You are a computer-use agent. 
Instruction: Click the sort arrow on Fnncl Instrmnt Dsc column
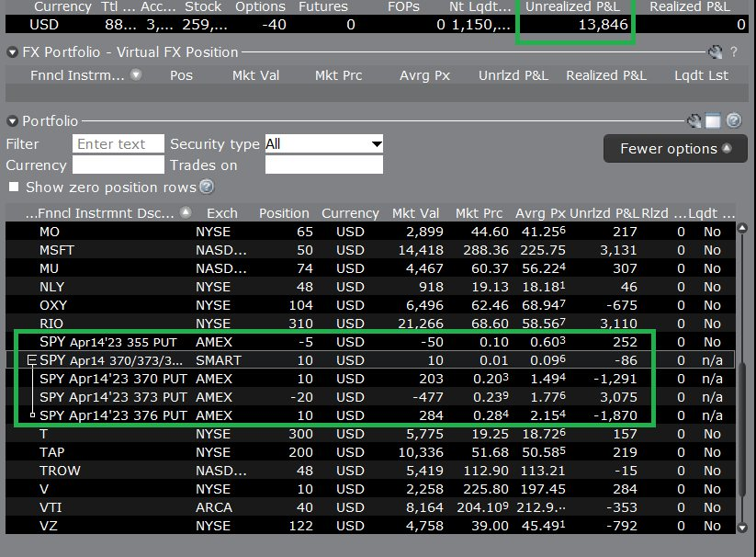click(x=186, y=212)
